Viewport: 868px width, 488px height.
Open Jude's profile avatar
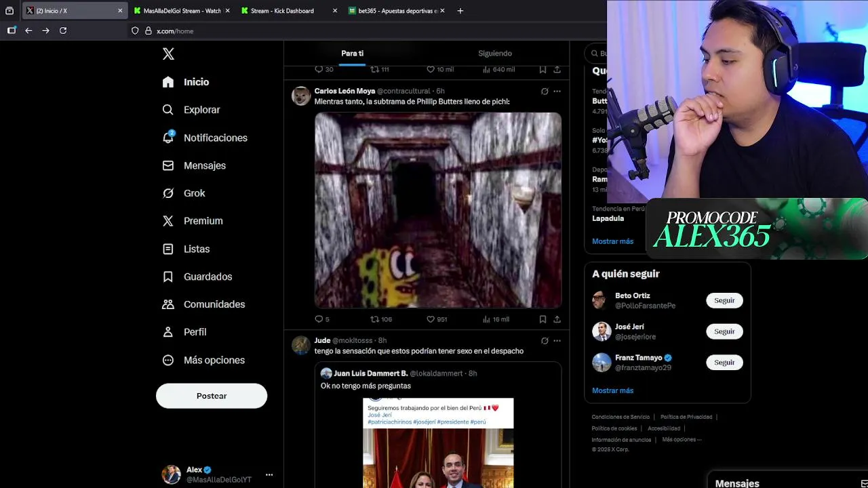(301, 345)
